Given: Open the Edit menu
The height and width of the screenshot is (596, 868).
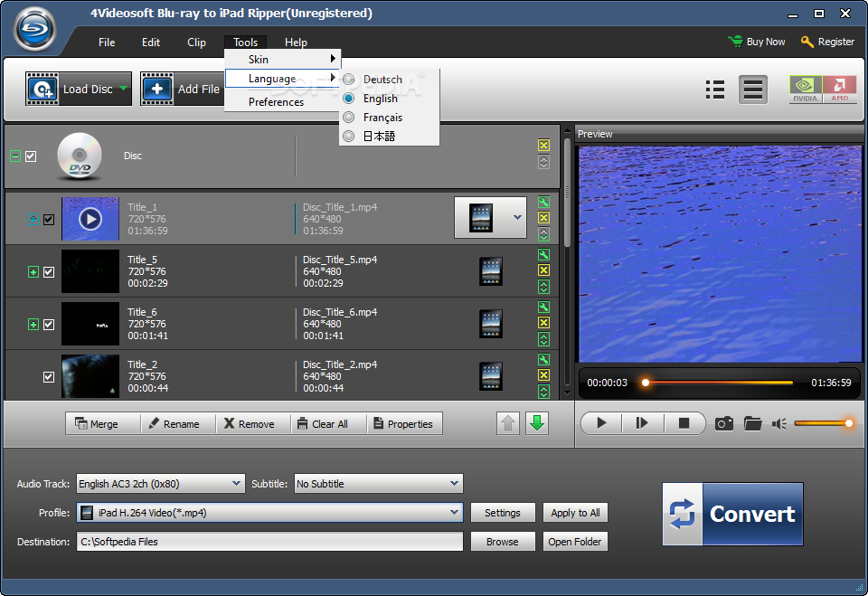Looking at the screenshot, I should point(151,43).
